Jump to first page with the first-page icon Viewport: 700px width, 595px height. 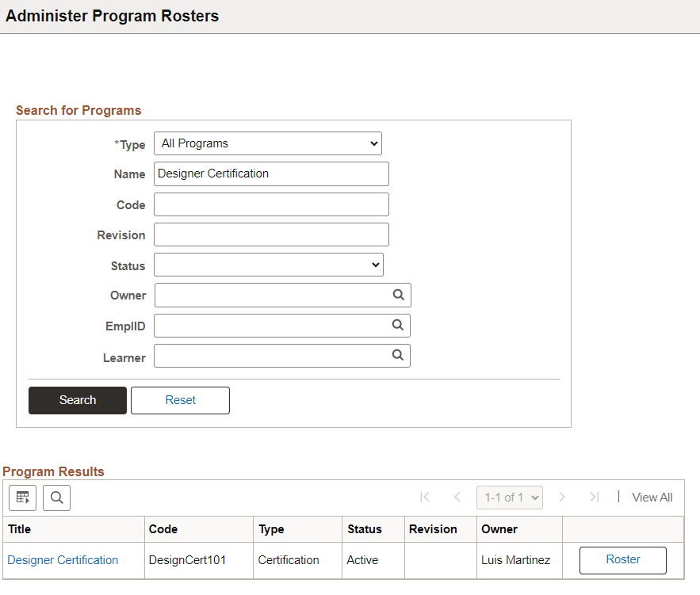click(x=424, y=497)
